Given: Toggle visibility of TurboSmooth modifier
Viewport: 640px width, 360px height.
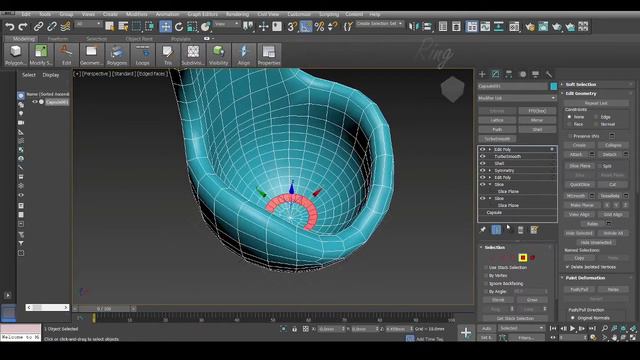Looking at the screenshot, I should tap(482, 156).
